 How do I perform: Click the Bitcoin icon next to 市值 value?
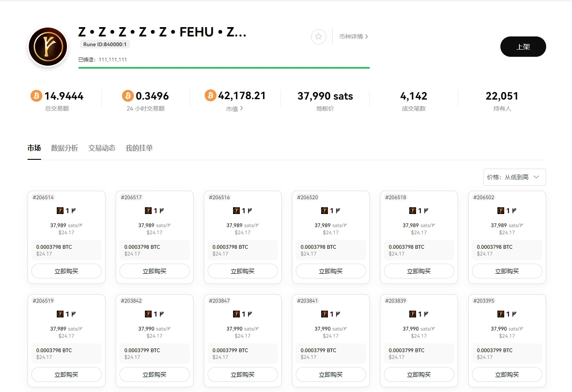pos(210,96)
